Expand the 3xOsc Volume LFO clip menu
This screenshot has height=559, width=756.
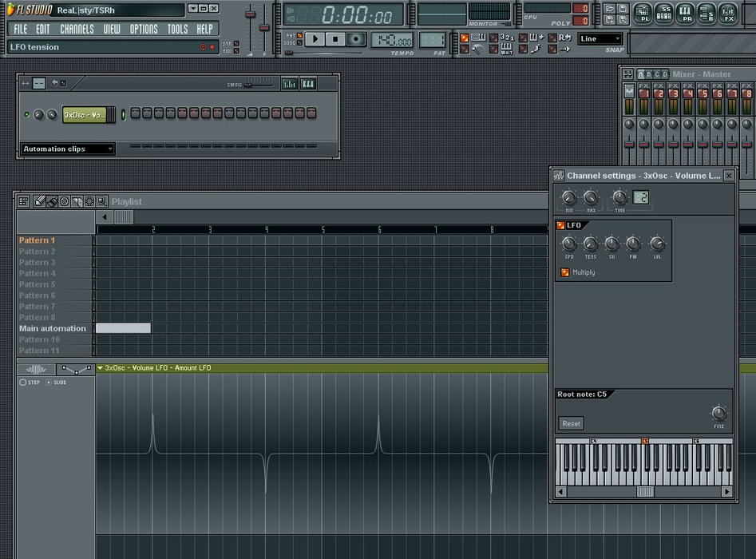tap(100, 368)
